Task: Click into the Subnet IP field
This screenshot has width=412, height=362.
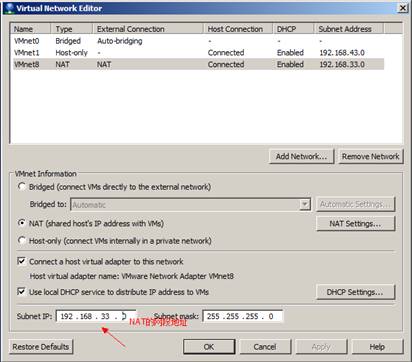Action: tap(96, 316)
